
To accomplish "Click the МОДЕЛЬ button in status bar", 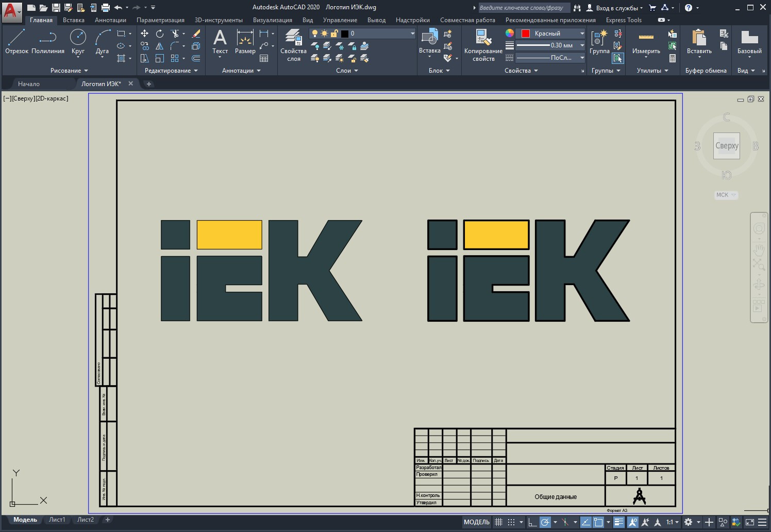I will [x=477, y=522].
